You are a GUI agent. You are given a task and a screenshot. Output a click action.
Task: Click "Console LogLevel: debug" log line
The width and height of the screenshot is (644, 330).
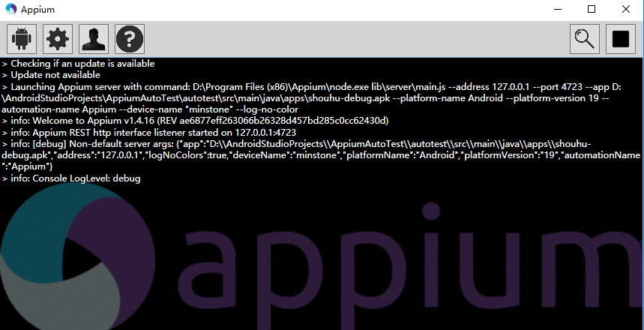[71, 178]
